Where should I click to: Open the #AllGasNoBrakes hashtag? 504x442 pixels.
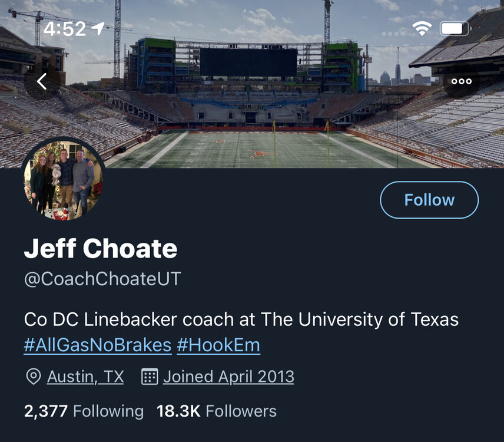[98, 345]
